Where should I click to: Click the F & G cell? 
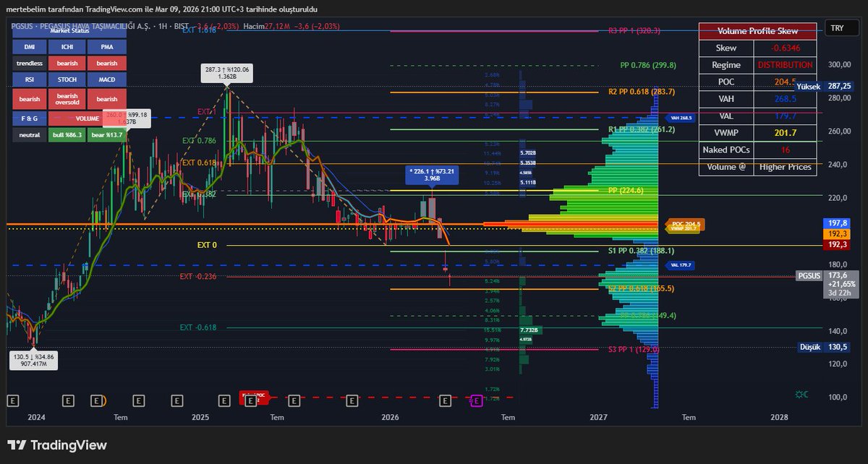[30, 119]
